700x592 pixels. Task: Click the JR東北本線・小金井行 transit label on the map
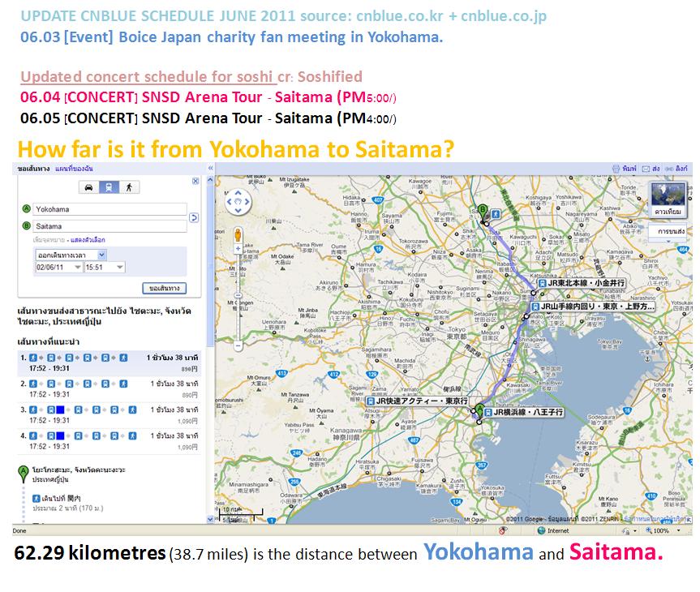[582, 283]
